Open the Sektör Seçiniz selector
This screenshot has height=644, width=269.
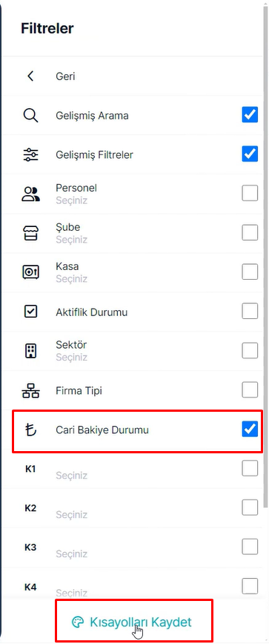coord(71,358)
